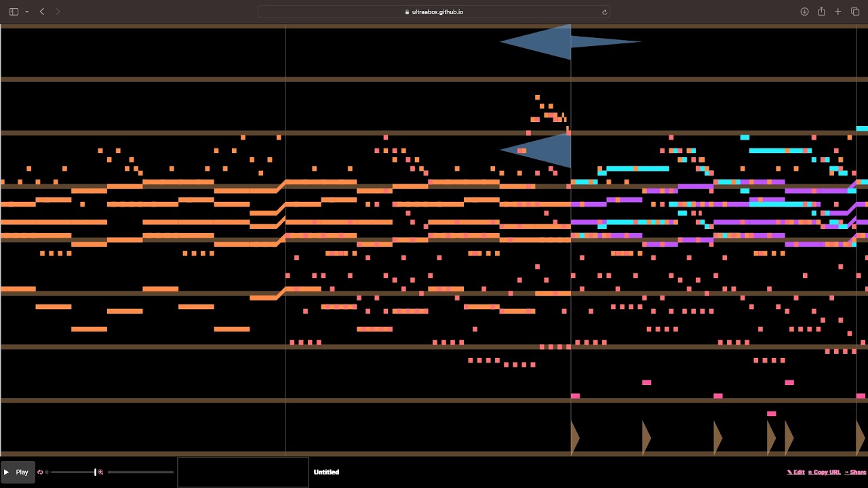The image size is (868, 488).
Task: Open a new tab with plus icon
Action: click(x=838, y=12)
